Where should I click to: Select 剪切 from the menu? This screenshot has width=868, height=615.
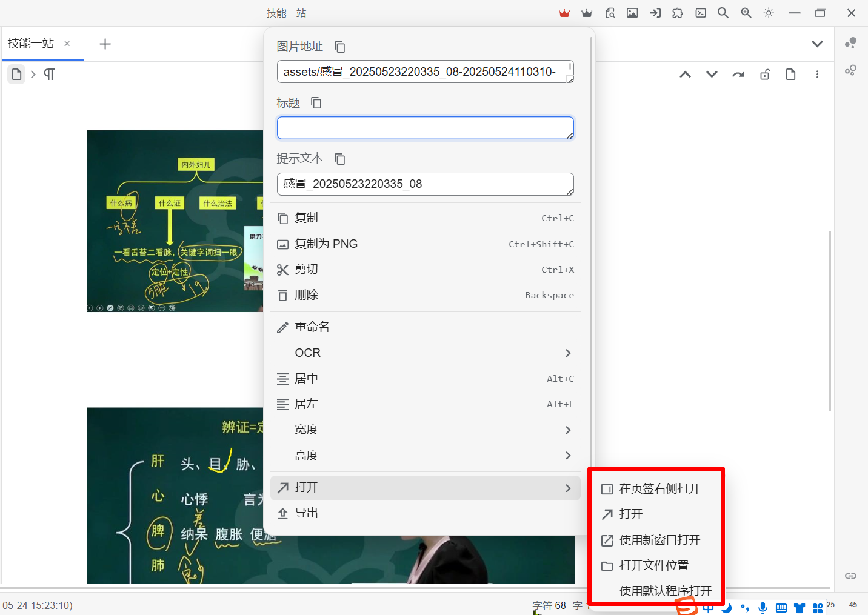426,270
